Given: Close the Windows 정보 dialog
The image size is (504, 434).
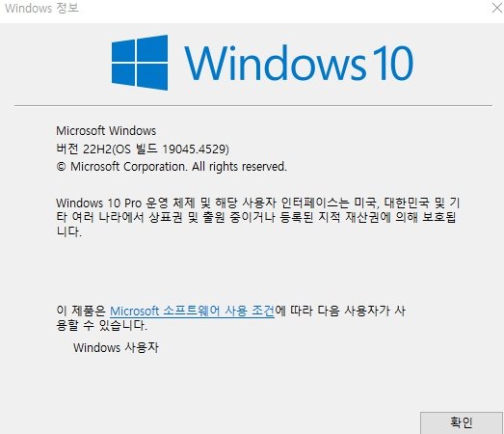Looking at the screenshot, I should pyautogui.click(x=496, y=8).
